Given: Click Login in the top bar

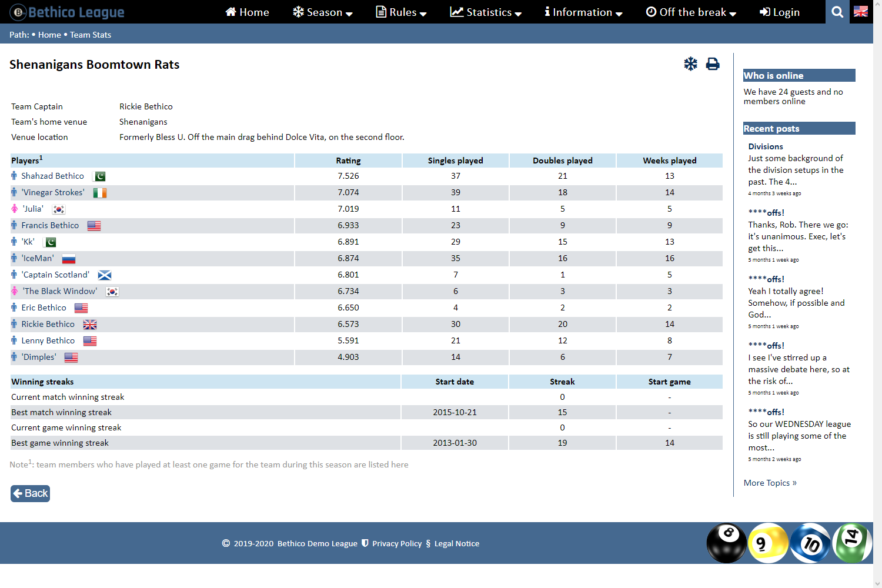Looking at the screenshot, I should coord(780,12).
